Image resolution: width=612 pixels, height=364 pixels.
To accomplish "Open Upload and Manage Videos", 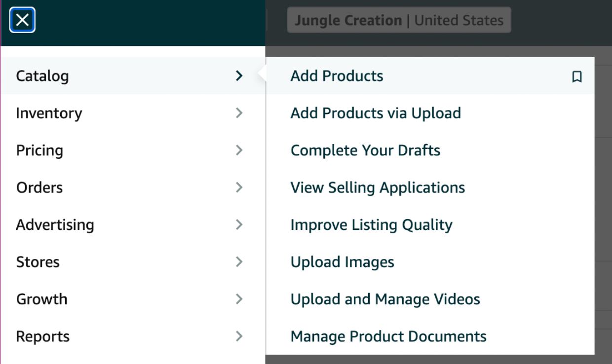I will click(x=385, y=299).
